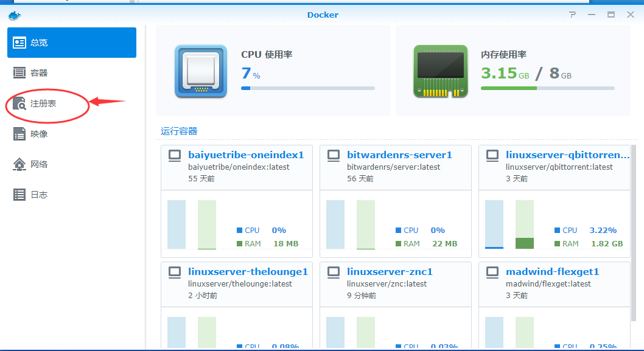Screen dimensions: 644x351
Task: Click the 网络 house icon
Action: pos(19,164)
